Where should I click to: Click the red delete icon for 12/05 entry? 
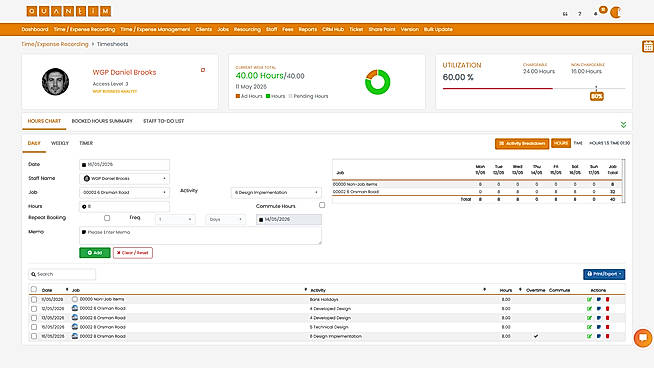coord(608,309)
